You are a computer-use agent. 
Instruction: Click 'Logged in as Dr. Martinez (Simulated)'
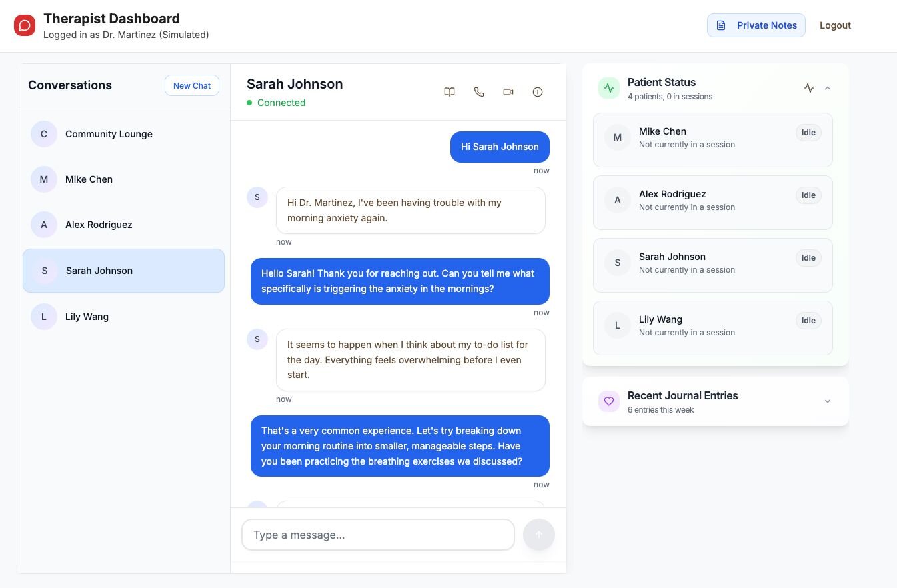point(126,35)
